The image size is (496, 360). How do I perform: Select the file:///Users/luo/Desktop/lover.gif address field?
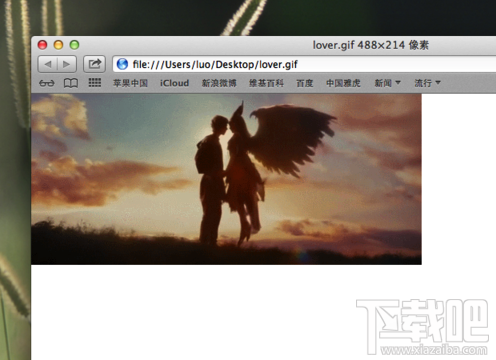pyautogui.click(x=304, y=64)
